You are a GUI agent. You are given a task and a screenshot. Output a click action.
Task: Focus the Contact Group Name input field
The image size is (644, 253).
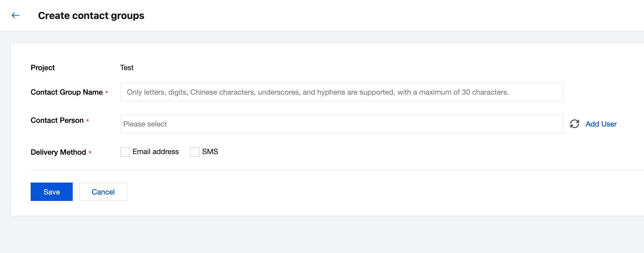(x=342, y=92)
